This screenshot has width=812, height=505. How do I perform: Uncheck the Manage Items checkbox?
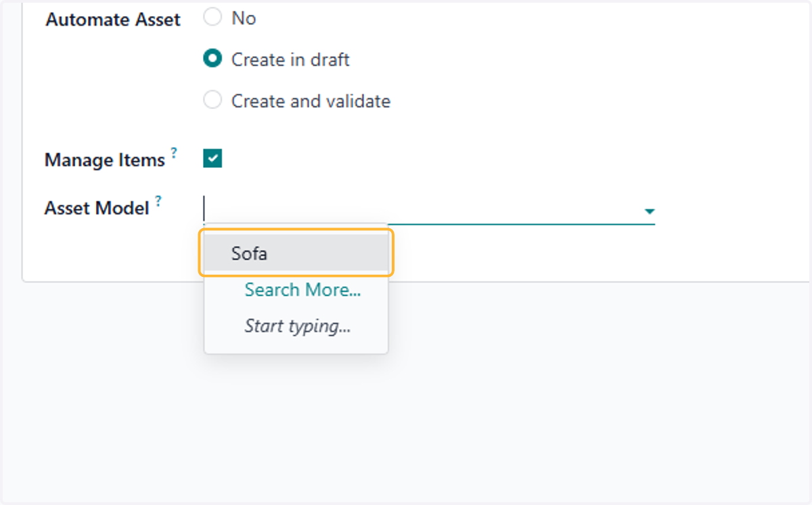pos(212,159)
